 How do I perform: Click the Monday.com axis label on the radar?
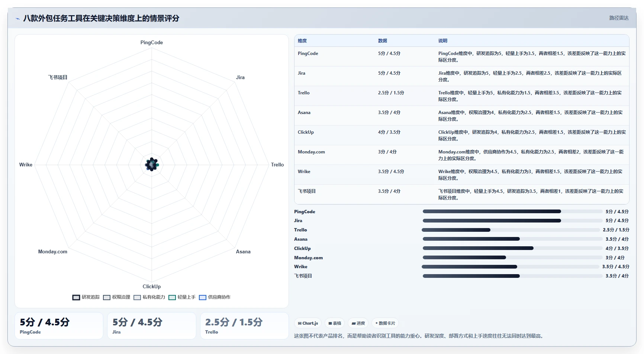[53, 251]
